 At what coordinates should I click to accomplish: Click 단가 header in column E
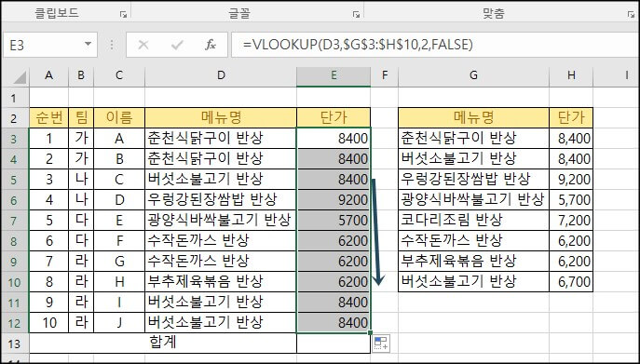(x=334, y=118)
